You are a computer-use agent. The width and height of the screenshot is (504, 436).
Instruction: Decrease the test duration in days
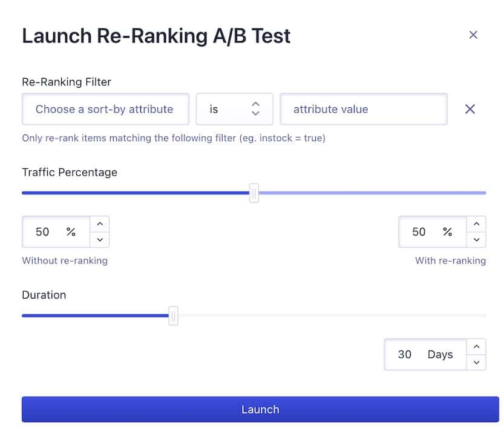click(x=477, y=363)
